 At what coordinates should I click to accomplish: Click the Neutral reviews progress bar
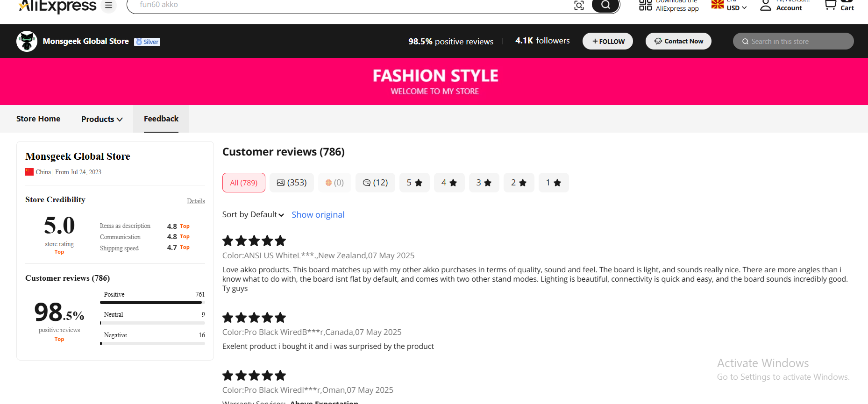152,323
